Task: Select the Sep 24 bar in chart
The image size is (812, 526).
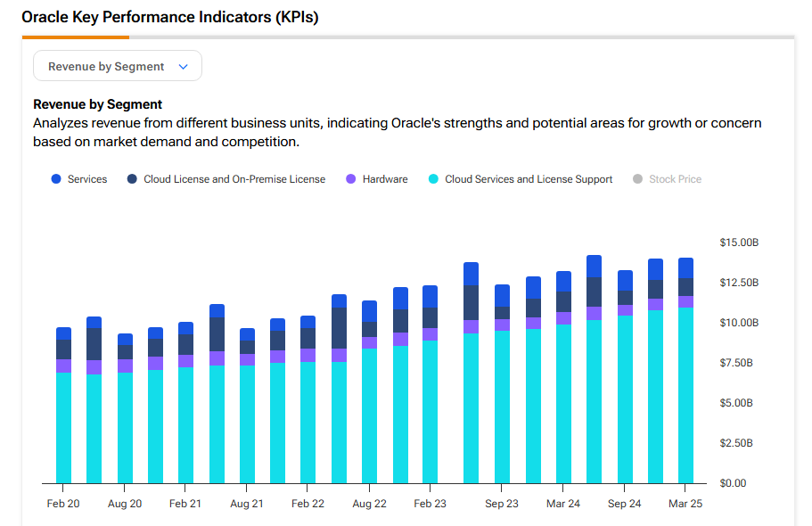Action: point(625,377)
